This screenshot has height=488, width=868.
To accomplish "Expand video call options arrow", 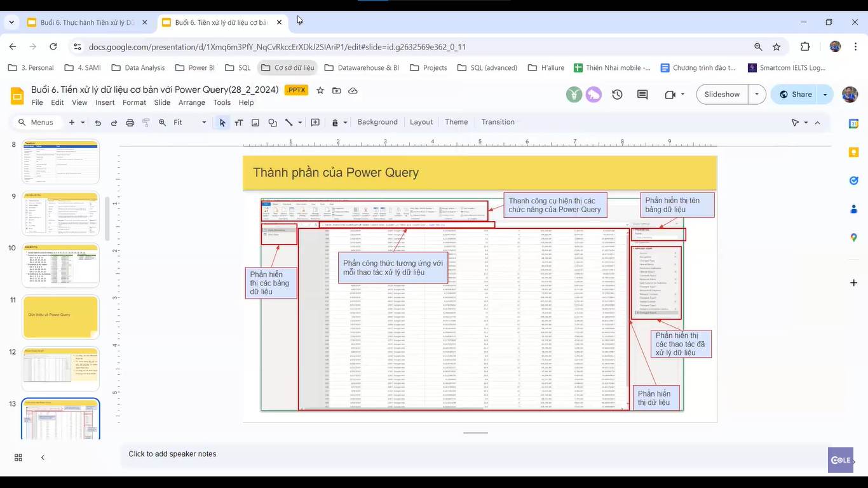I will pos(682,95).
